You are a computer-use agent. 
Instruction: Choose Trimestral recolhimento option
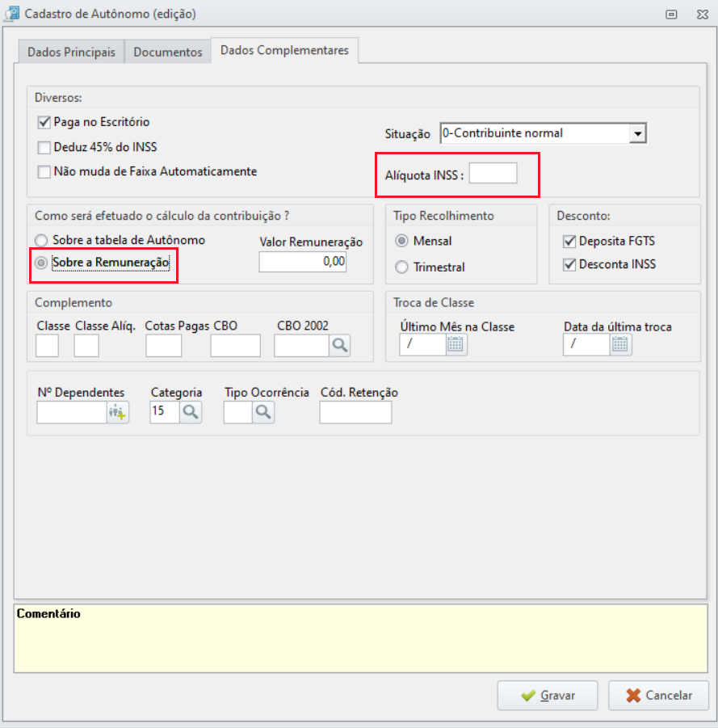coord(401,267)
